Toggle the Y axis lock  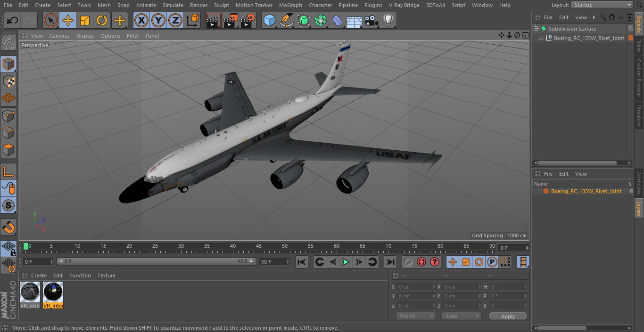[x=158, y=20]
